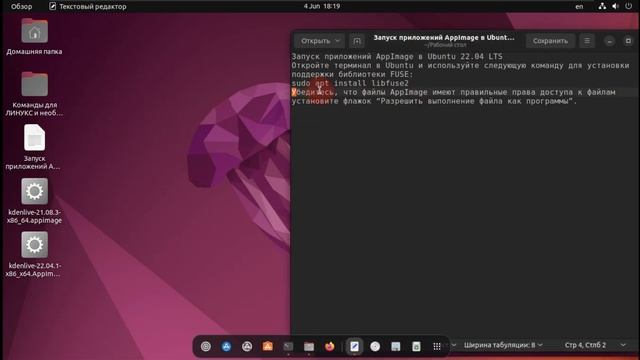The image size is (640, 360).
Task: Open the Команды для ЛИНУКС desktop folder
Action: (x=34, y=94)
